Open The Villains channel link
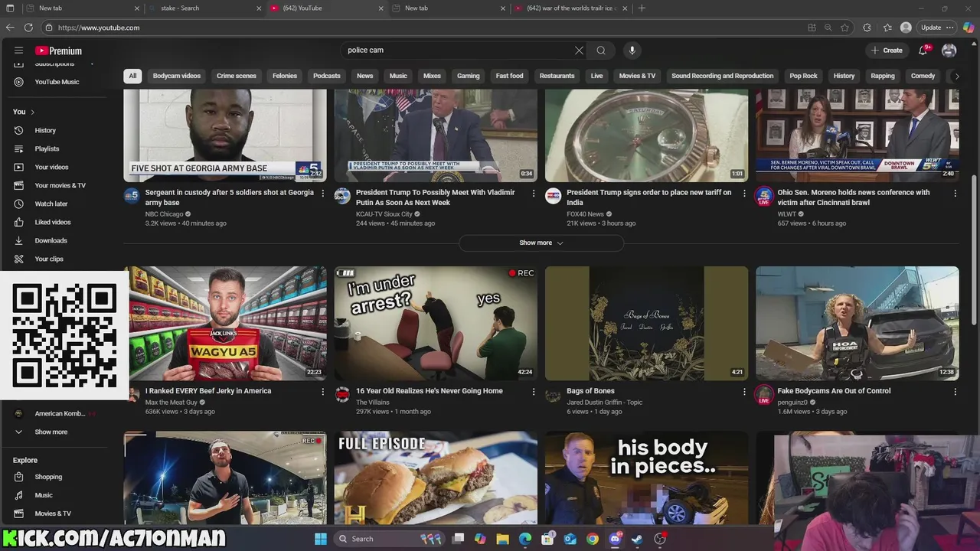 pyautogui.click(x=373, y=403)
